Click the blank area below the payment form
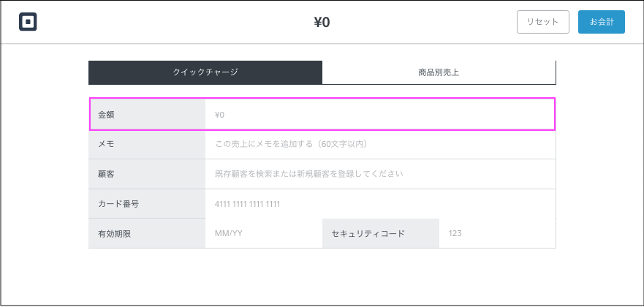The image size is (644, 307). pyautogui.click(x=322, y=276)
